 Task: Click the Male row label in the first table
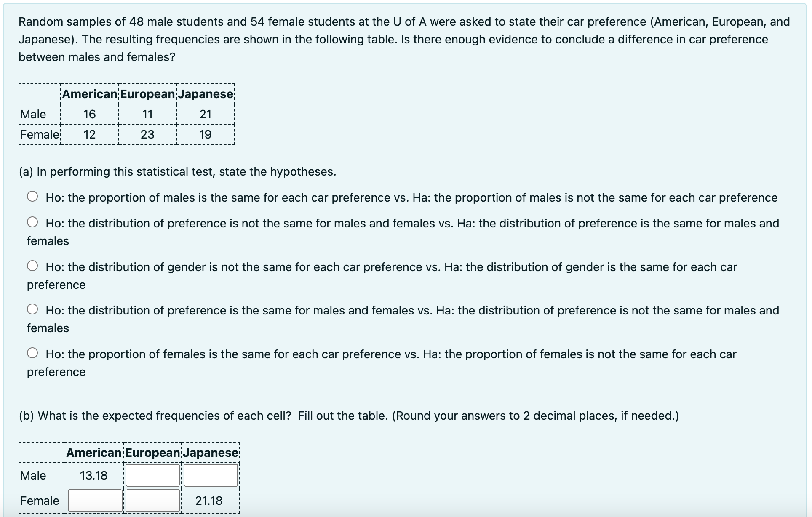(x=32, y=114)
